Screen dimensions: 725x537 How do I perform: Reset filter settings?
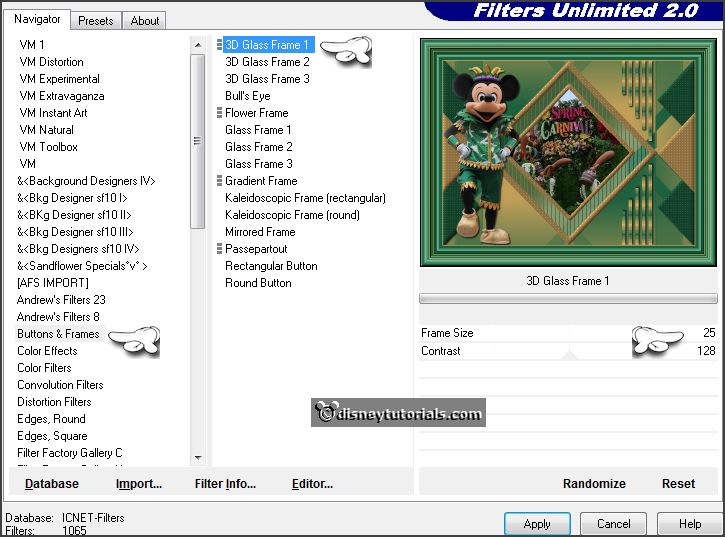678,483
